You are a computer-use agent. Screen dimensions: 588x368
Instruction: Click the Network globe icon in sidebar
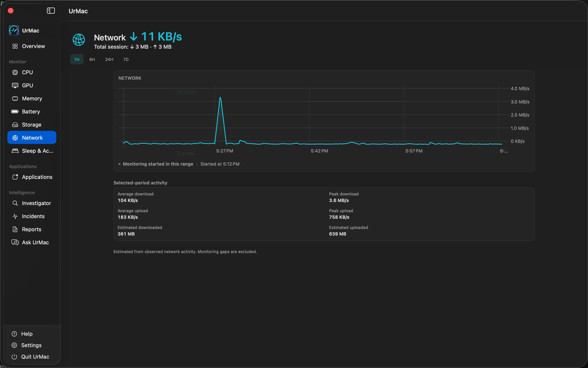15,138
